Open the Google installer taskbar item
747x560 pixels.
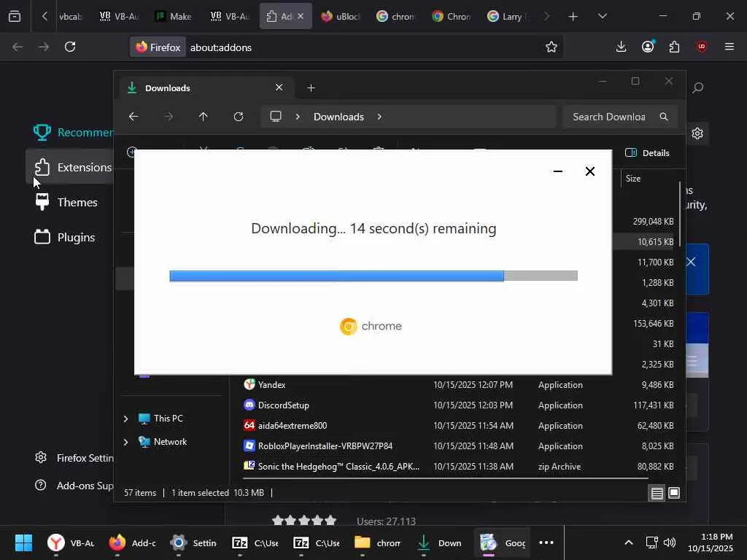point(503,542)
